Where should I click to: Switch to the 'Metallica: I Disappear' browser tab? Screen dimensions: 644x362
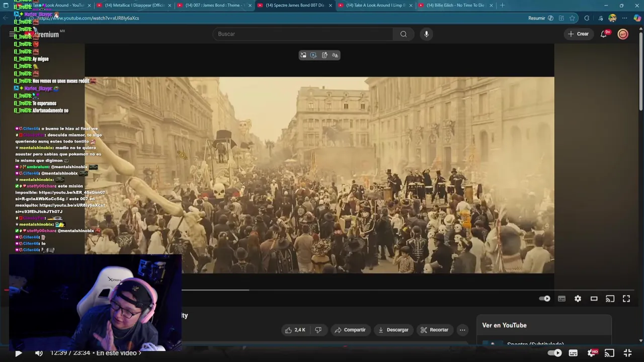[x=134, y=5]
